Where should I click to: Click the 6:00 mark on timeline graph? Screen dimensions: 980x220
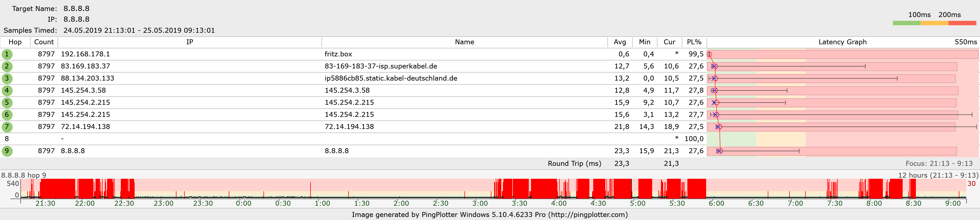[716, 203]
